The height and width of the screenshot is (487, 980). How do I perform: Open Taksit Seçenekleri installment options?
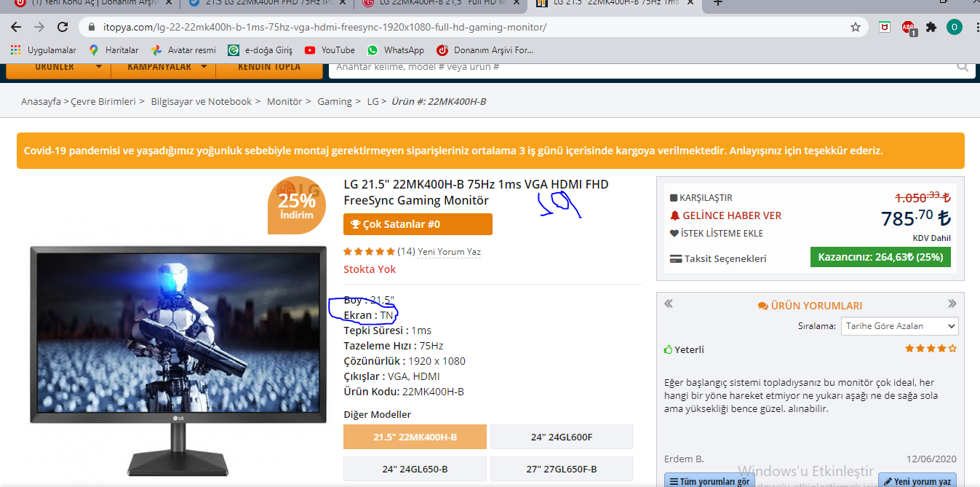coord(717,258)
